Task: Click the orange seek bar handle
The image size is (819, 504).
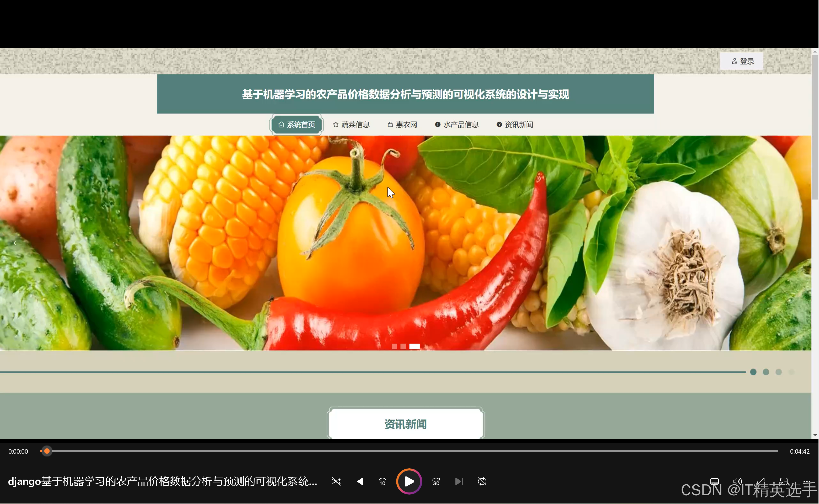Action: 47,451
